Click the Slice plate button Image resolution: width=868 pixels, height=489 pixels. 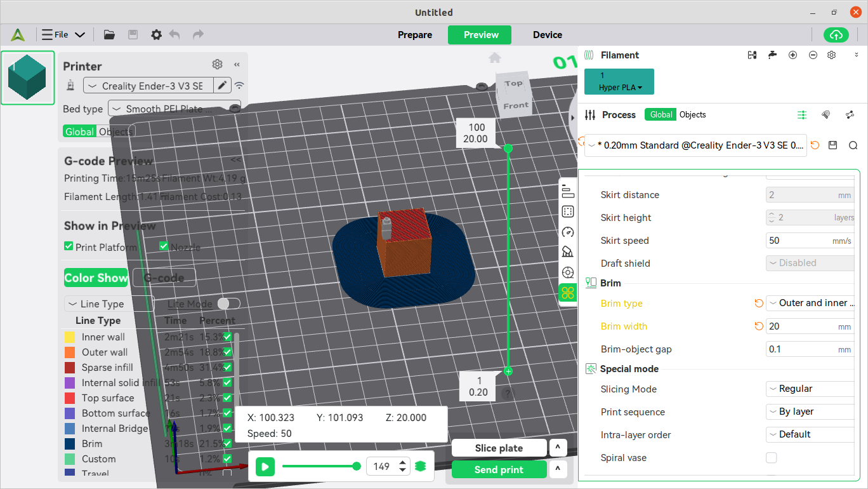tap(499, 448)
